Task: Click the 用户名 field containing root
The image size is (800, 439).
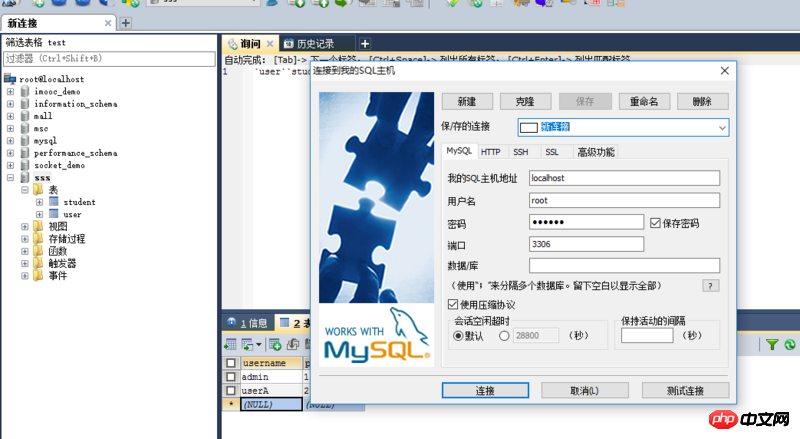Action: 624,201
